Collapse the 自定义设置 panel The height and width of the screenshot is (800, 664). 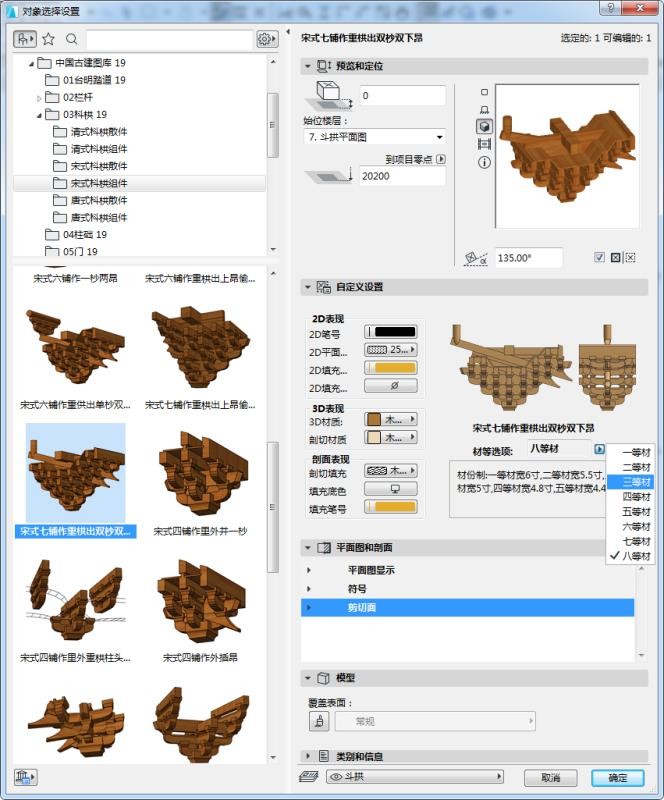308,287
